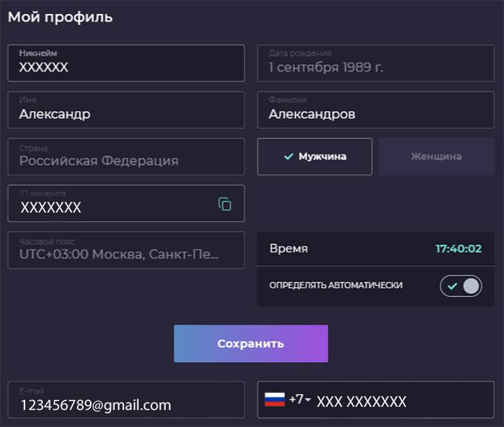Open the Часовой пояс timezone selector

[126, 250]
